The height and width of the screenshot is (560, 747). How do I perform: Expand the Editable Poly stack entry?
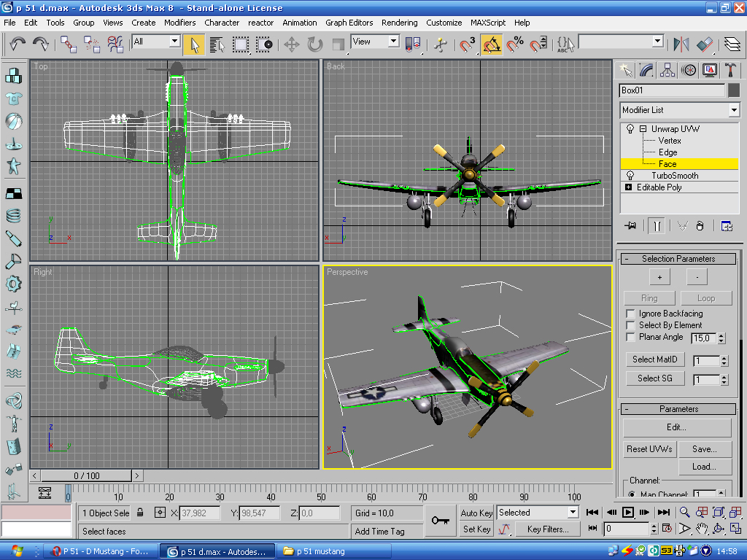628,187
